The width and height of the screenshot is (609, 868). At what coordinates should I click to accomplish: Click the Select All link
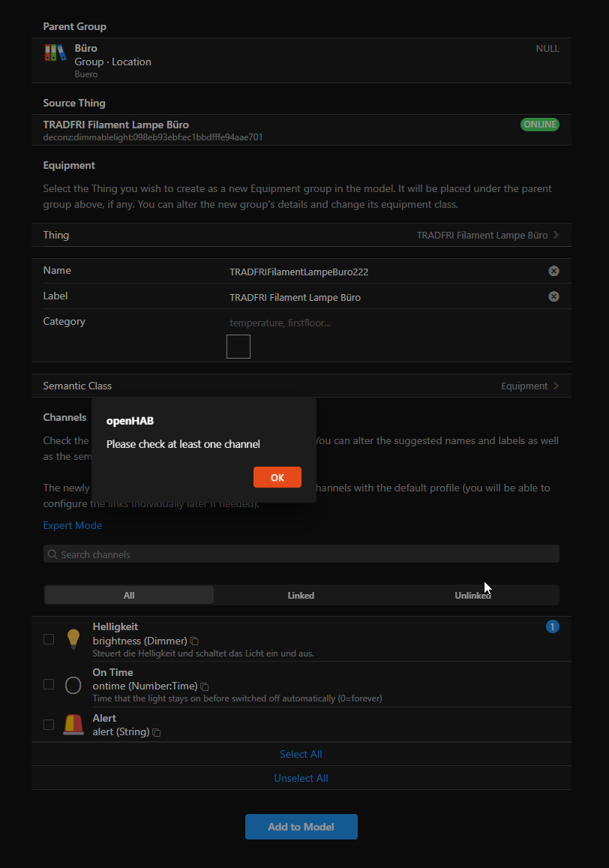(301, 754)
